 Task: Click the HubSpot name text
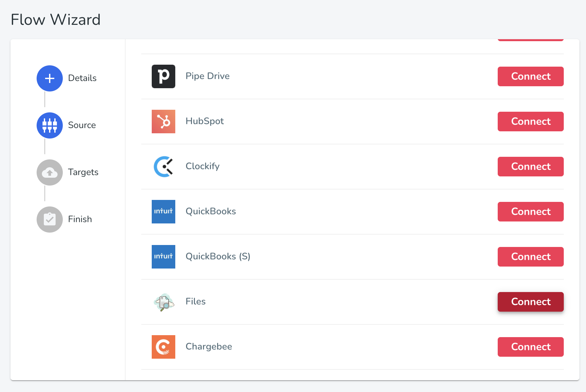point(205,121)
